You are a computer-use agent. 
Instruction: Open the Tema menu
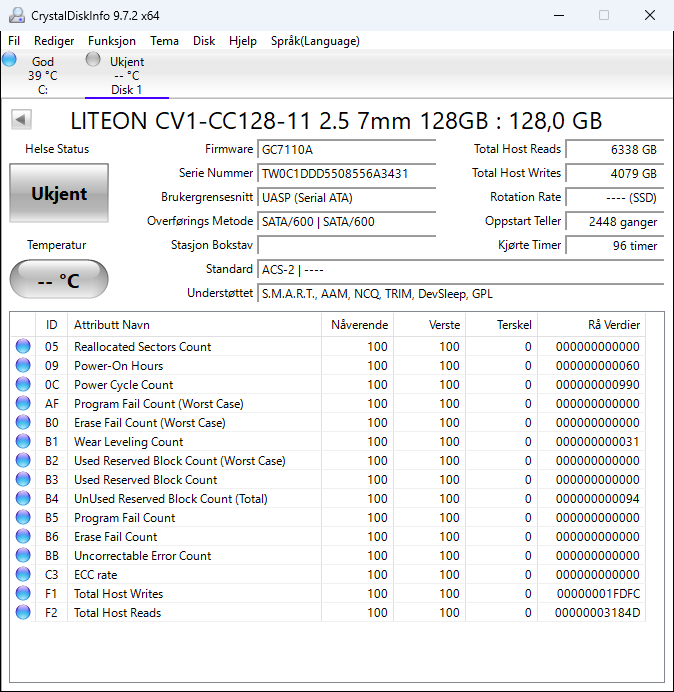pos(164,41)
